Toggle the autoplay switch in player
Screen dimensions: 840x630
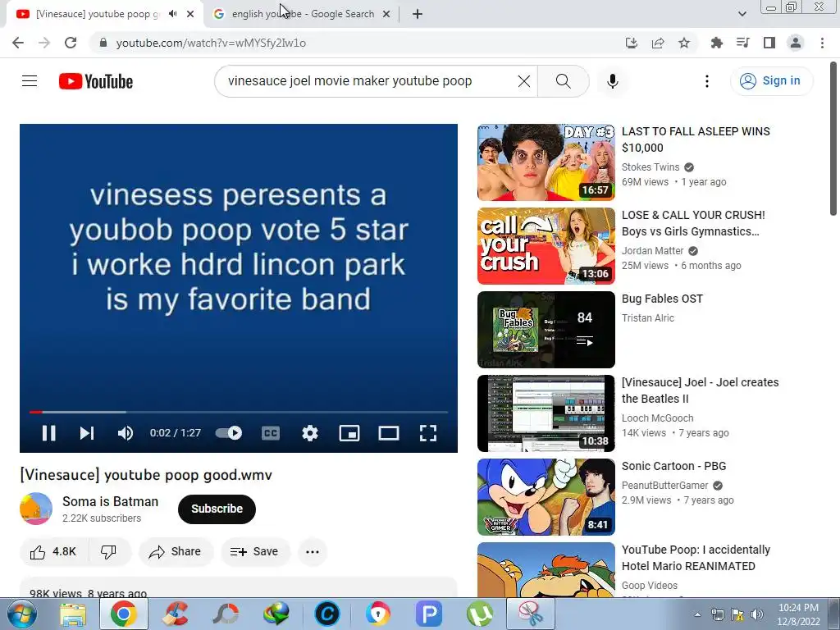(229, 433)
